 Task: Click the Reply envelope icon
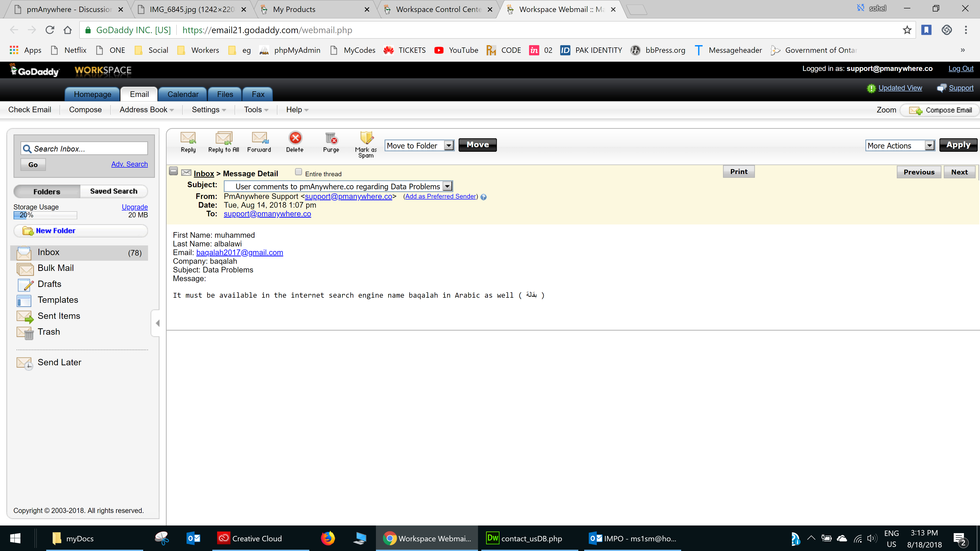188,138
